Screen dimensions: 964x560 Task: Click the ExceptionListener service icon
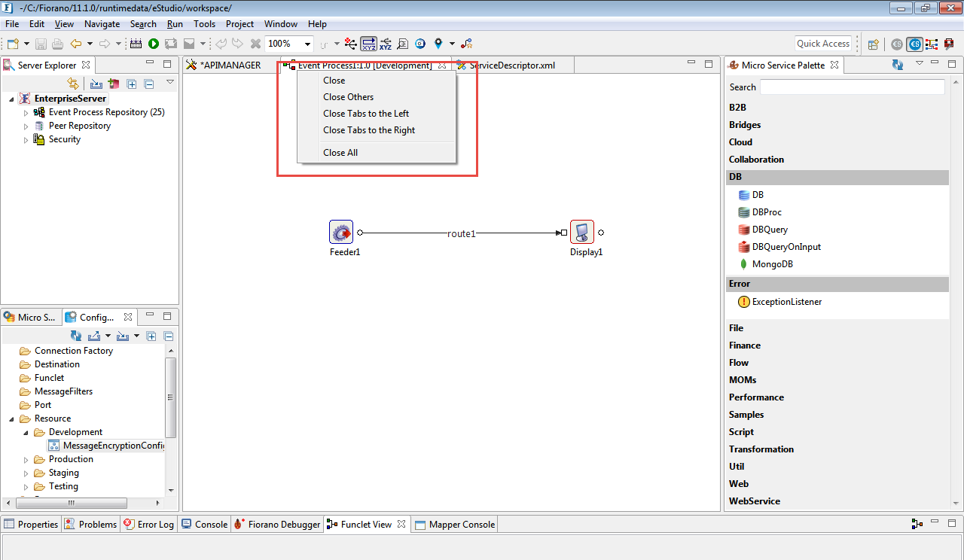tap(744, 302)
